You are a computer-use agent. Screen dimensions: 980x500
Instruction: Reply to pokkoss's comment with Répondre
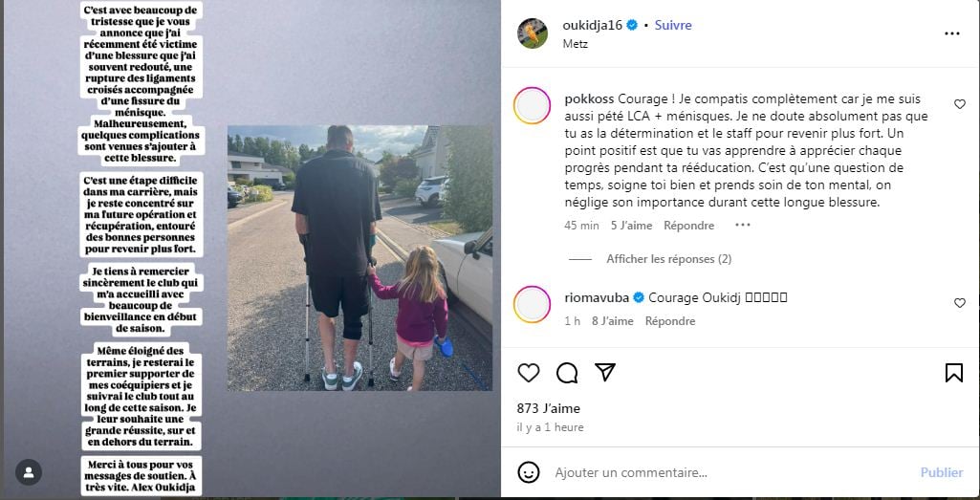[x=688, y=226]
